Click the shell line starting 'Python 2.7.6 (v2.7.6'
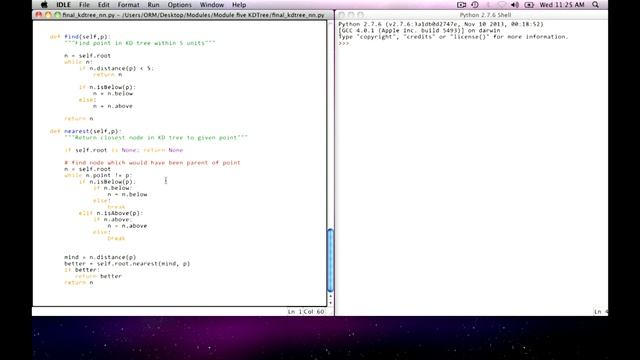The width and height of the screenshot is (640, 360). [441, 24]
